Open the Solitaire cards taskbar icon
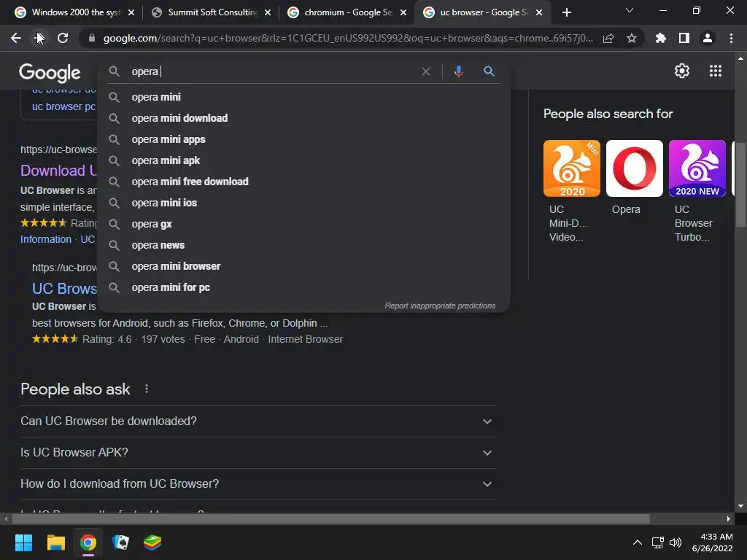 tap(120, 542)
